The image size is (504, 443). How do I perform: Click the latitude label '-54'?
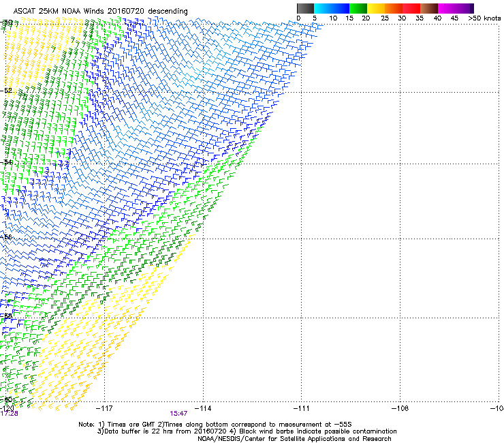tap(6, 162)
